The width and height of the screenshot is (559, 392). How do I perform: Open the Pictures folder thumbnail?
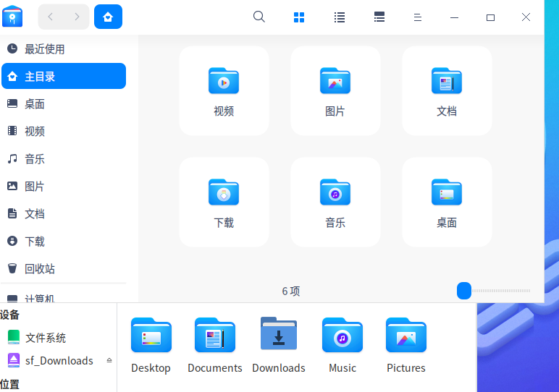coord(406,335)
